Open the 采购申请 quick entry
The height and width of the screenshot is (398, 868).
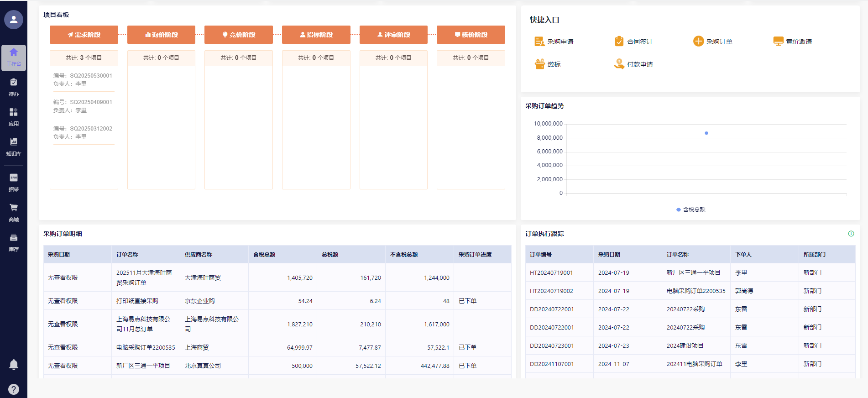pos(554,42)
